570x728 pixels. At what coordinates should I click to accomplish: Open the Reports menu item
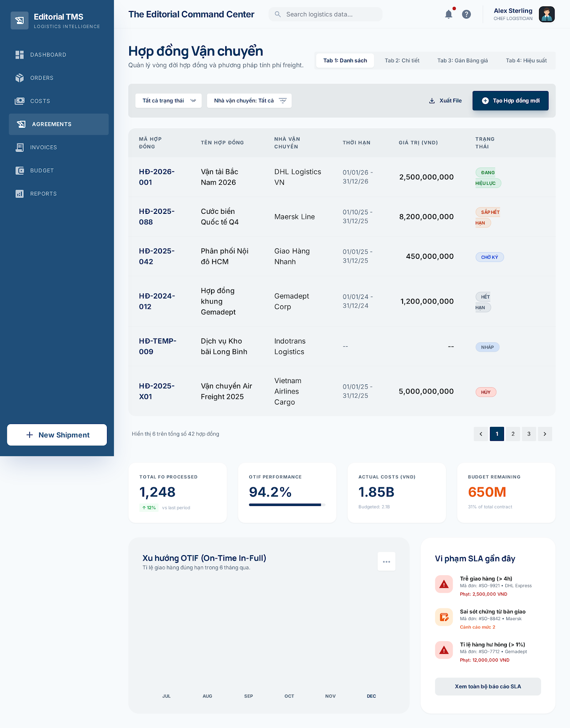tap(59, 194)
